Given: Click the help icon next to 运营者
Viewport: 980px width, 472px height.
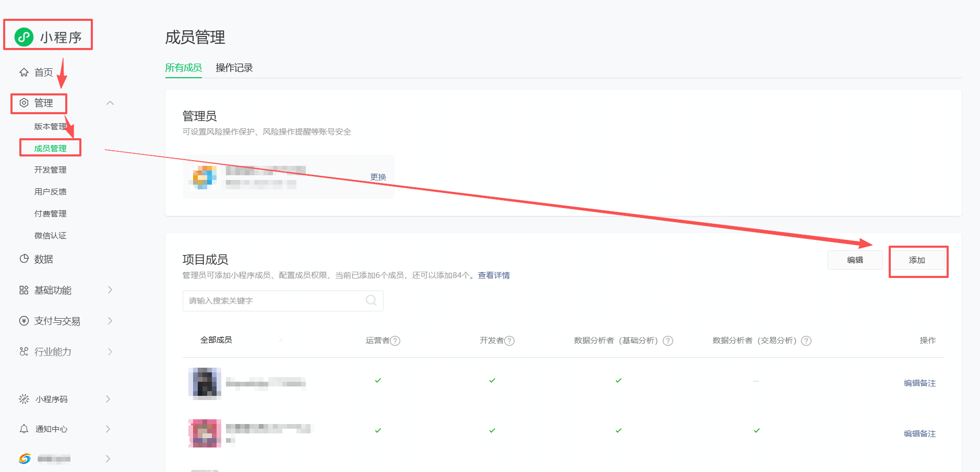Looking at the screenshot, I should click(396, 341).
